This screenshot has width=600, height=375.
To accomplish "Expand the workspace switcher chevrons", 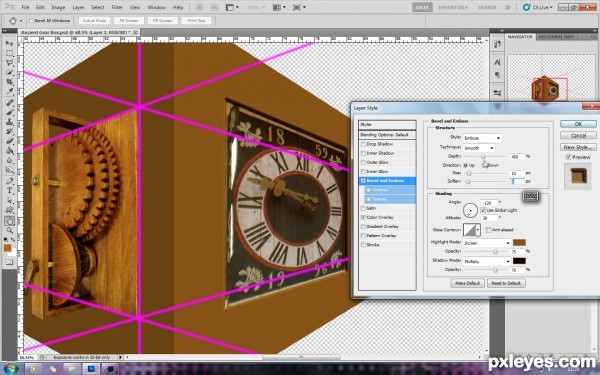I will coord(507,7).
